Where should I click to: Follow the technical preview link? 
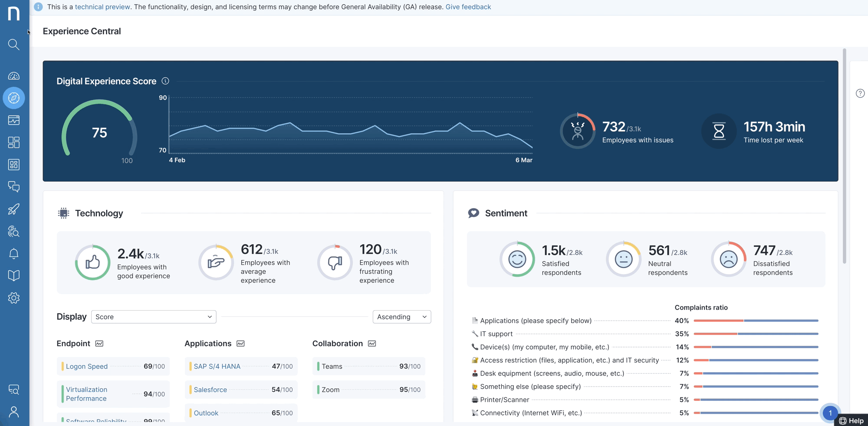102,7
